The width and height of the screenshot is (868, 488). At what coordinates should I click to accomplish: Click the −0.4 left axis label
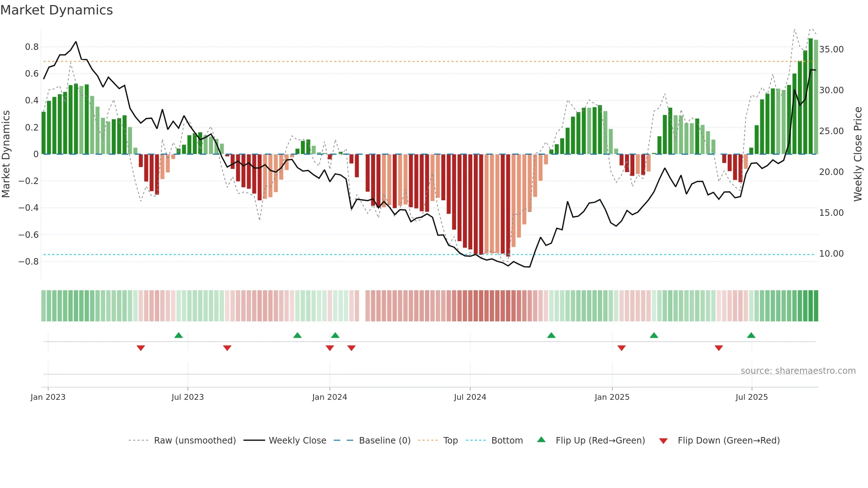[x=29, y=207]
